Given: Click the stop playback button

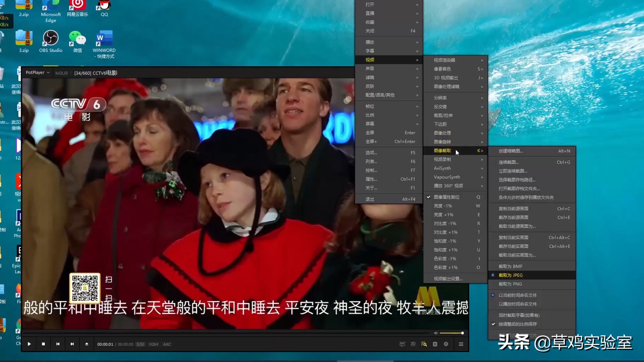Looking at the screenshot, I should [43, 344].
